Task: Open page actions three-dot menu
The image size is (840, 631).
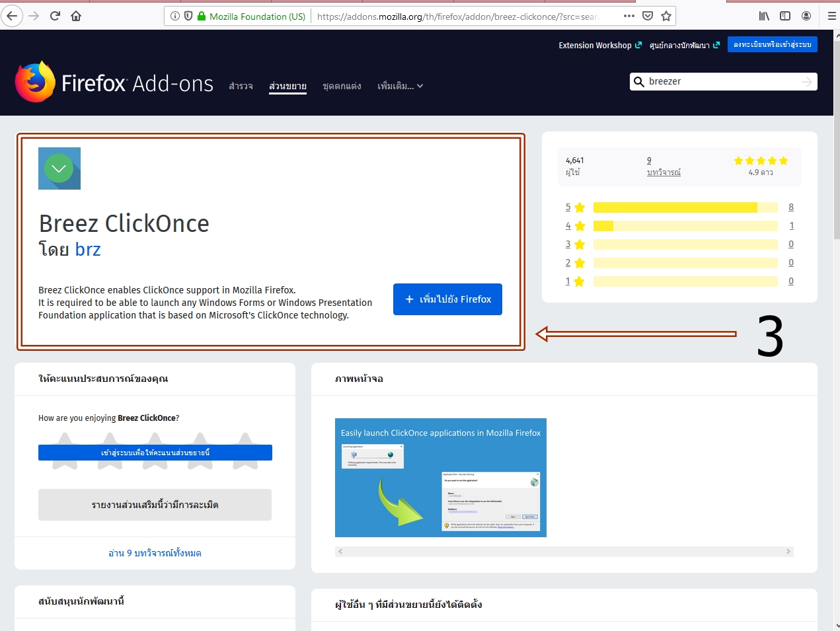Action: point(629,16)
